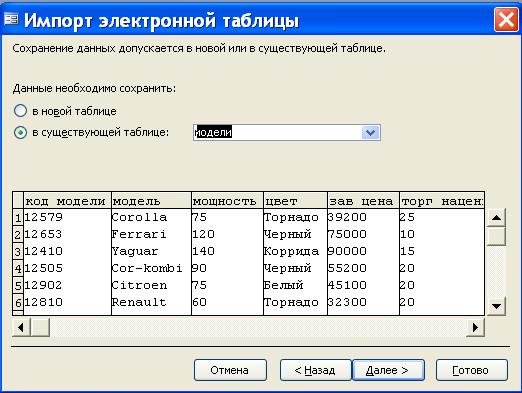Click the торг нацен cell '15'
Screen dimensions: 522x393
tap(442, 251)
